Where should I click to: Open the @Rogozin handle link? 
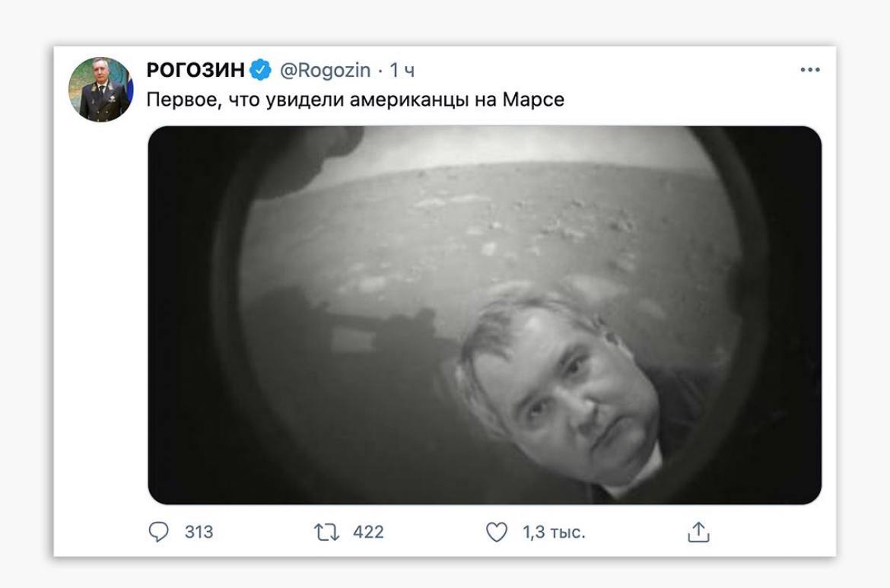326,71
